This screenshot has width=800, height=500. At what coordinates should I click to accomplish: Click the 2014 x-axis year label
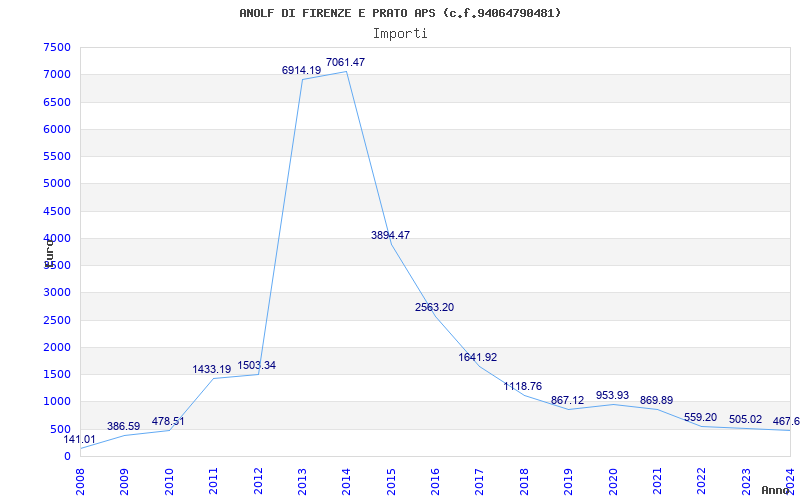346,482
